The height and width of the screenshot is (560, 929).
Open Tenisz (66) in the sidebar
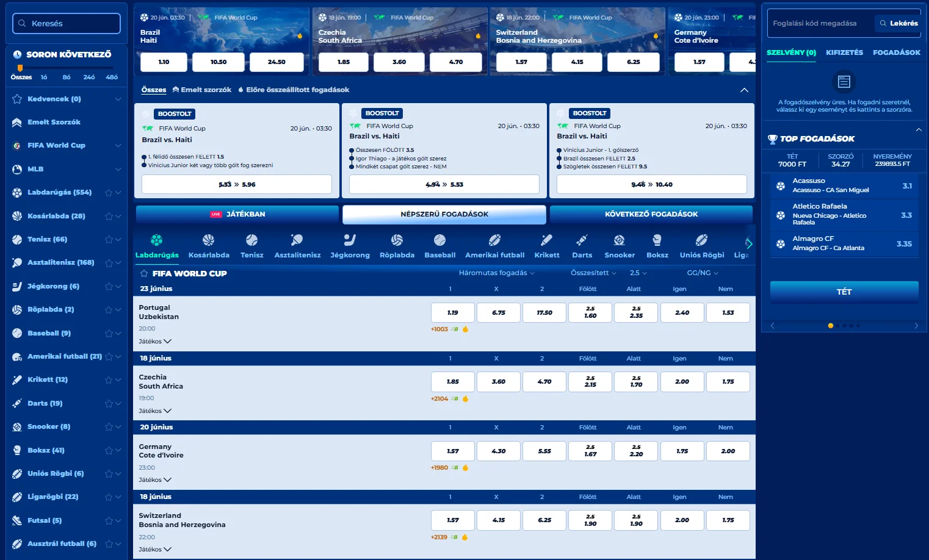47,239
